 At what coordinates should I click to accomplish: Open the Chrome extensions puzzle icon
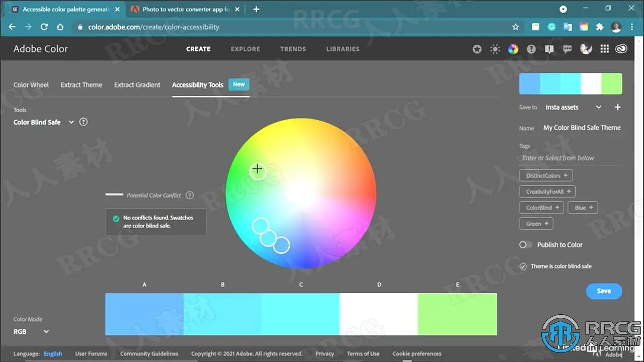pos(600,27)
